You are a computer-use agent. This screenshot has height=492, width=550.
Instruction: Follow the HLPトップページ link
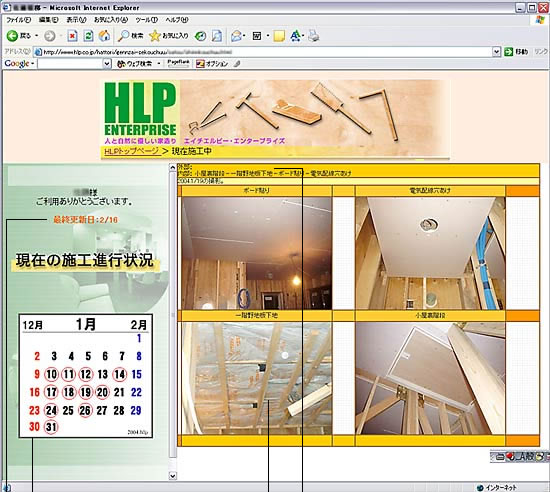point(132,151)
